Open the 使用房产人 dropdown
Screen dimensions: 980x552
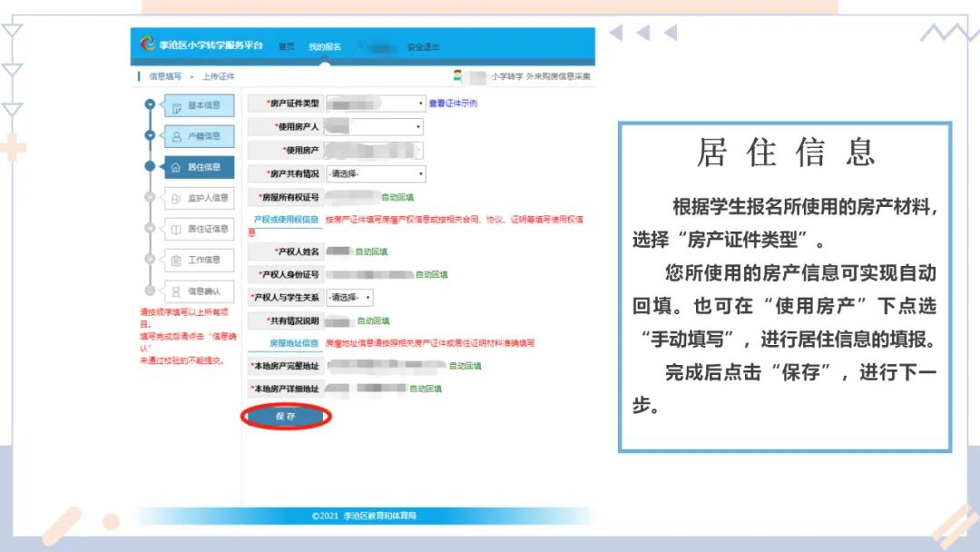point(419,126)
